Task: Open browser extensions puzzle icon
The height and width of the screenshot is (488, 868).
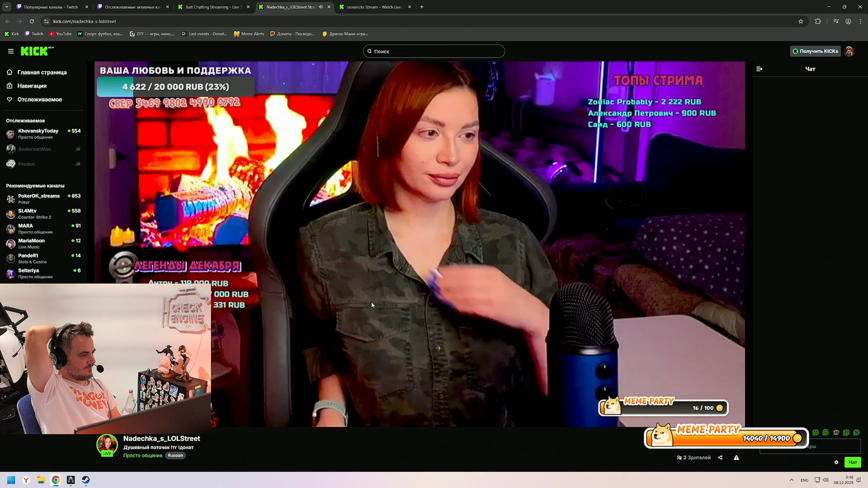Action: pos(818,21)
